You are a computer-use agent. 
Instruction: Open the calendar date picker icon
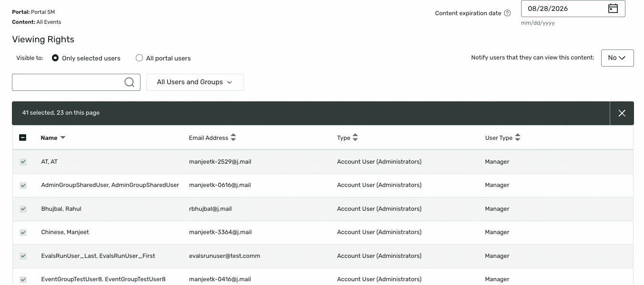(x=613, y=9)
